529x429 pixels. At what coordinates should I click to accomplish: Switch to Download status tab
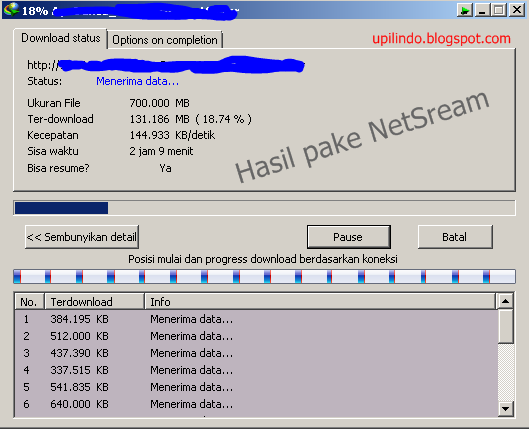pos(60,38)
